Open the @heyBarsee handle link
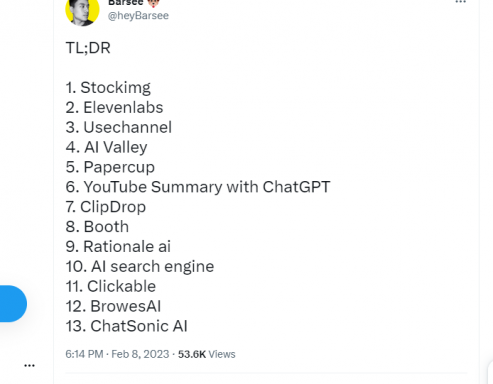Screen dimensions: 493x384 coord(138,16)
